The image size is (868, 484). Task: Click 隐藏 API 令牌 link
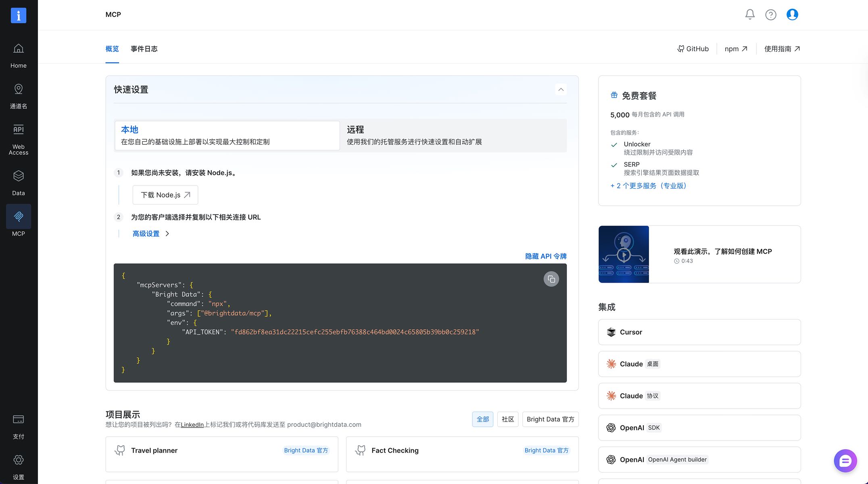[546, 256]
